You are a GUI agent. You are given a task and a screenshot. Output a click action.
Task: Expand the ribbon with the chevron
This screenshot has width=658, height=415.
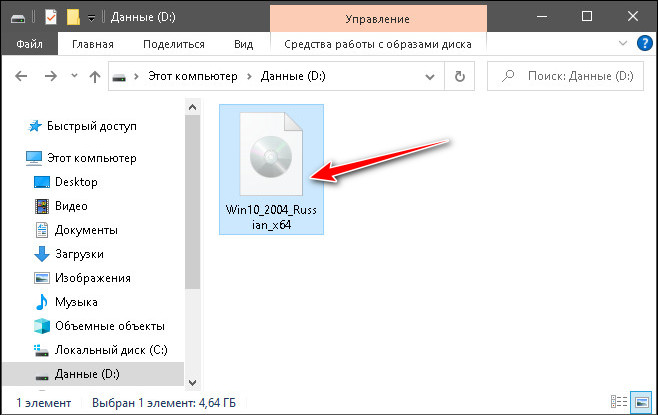click(623, 43)
